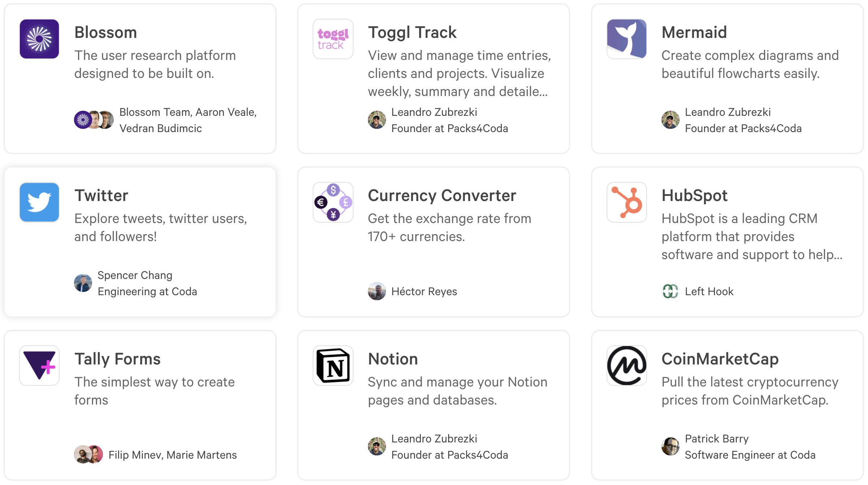The height and width of the screenshot is (485, 868).
Task: Click the Twitter bird icon
Action: coord(39,202)
